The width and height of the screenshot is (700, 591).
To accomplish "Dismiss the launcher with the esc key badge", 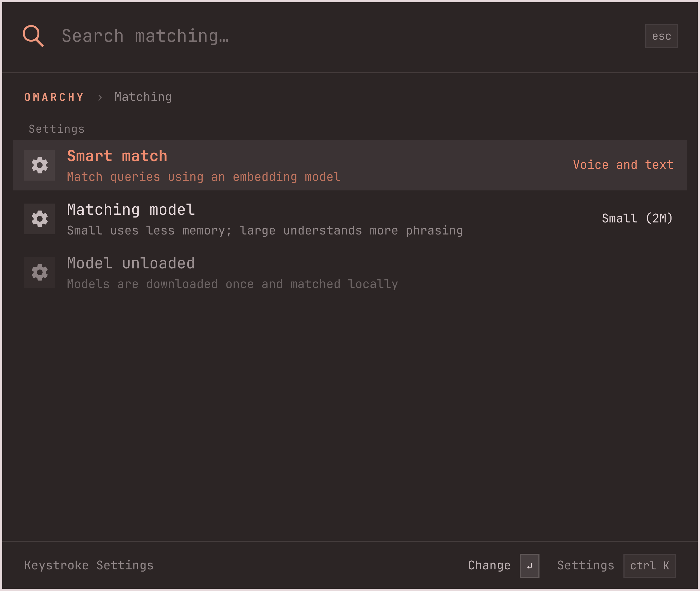I will pos(661,36).
